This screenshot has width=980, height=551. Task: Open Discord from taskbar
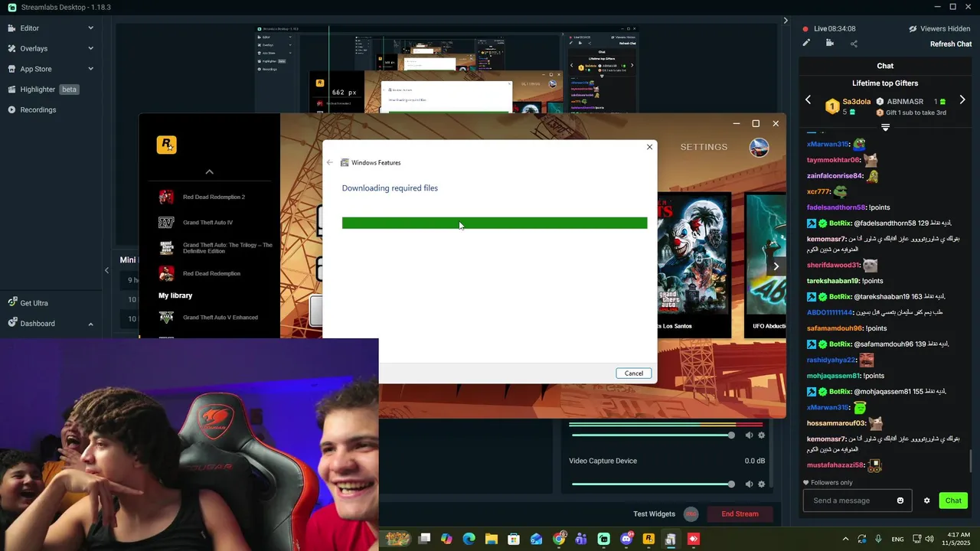[626, 539]
